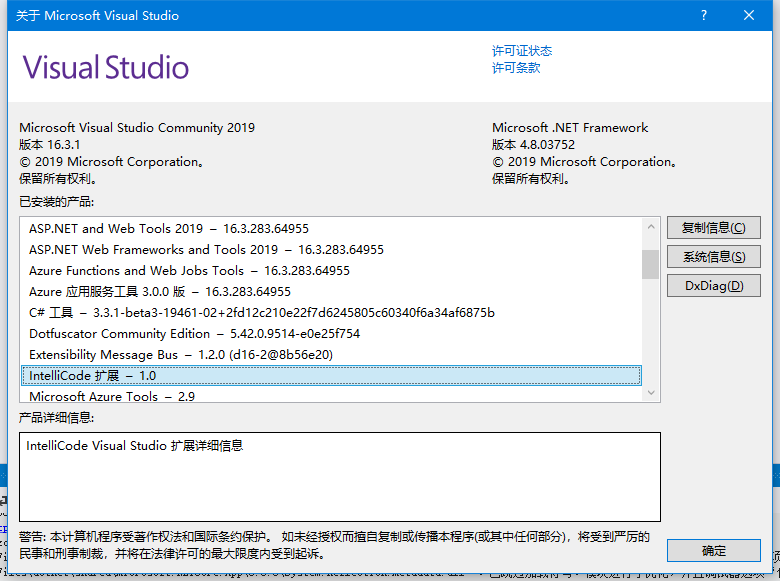Click the Microsoft .NET Framework text
The width and height of the screenshot is (780, 581).
tap(570, 128)
